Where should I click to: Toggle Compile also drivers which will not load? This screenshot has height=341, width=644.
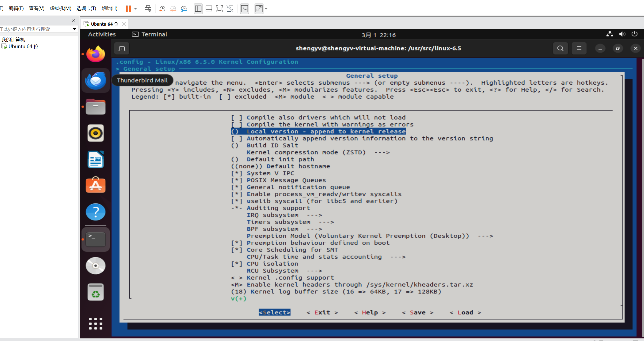(x=318, y=117)
